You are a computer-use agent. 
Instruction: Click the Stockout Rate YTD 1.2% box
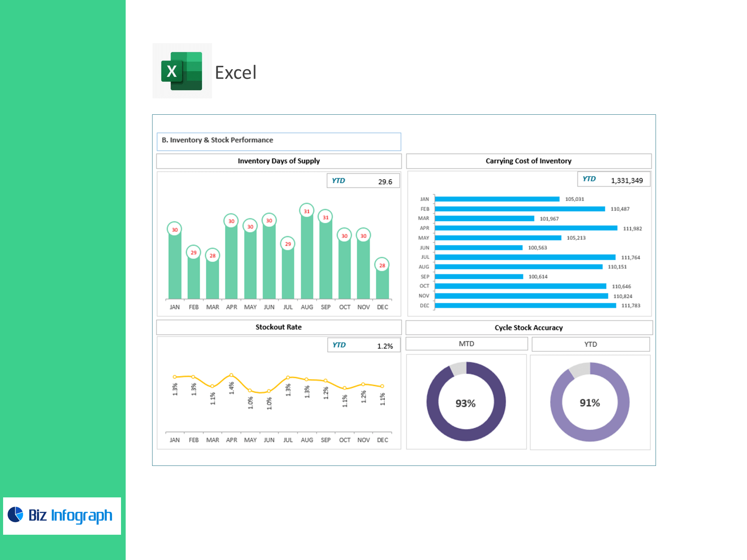click(x=363, y=345)
